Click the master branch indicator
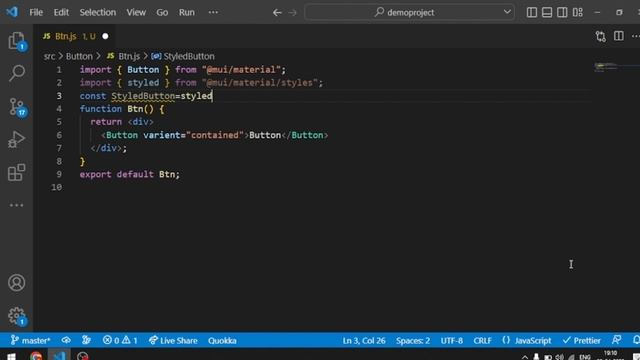Viewport: 640px width, 360px height. (31, 340)
